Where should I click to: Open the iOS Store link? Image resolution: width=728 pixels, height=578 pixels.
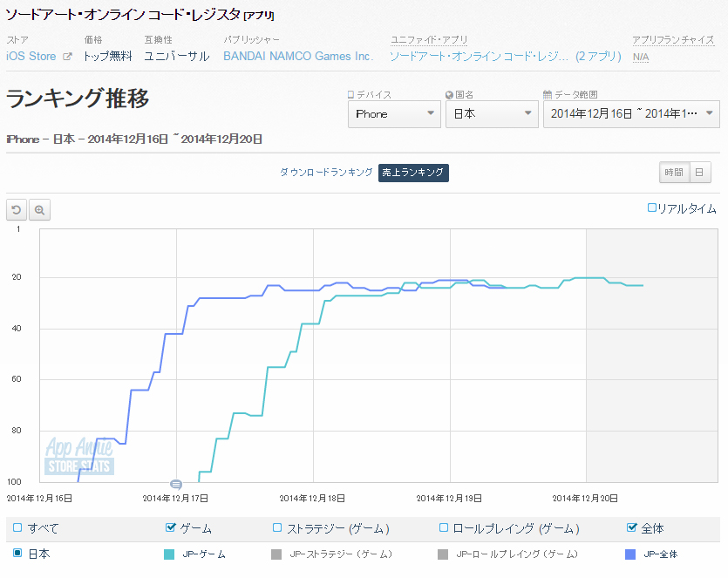coord(31,56)
